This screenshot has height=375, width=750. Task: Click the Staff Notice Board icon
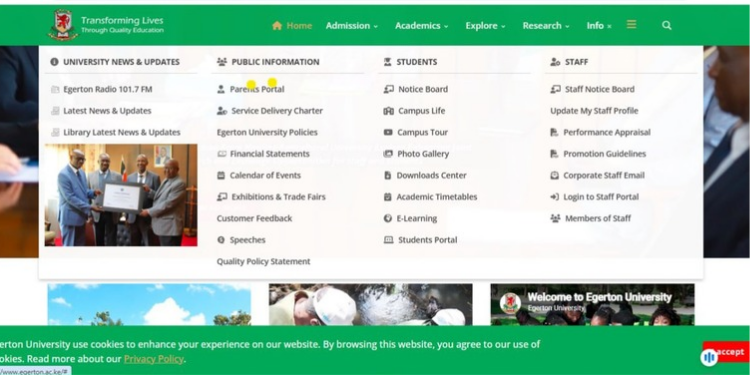click(555, 89)
